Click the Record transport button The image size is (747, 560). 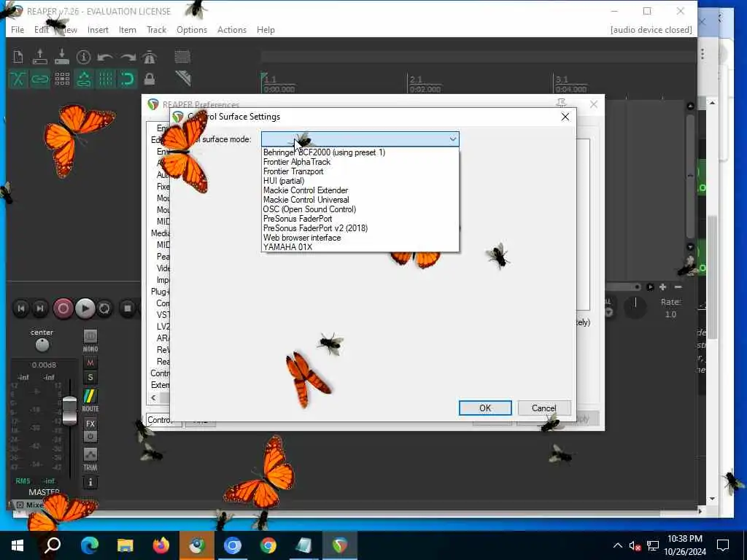coord(63,308)
